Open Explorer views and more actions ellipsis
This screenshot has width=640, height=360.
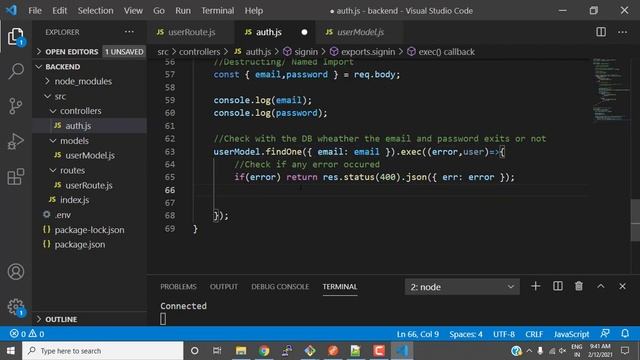pos(129,32)
